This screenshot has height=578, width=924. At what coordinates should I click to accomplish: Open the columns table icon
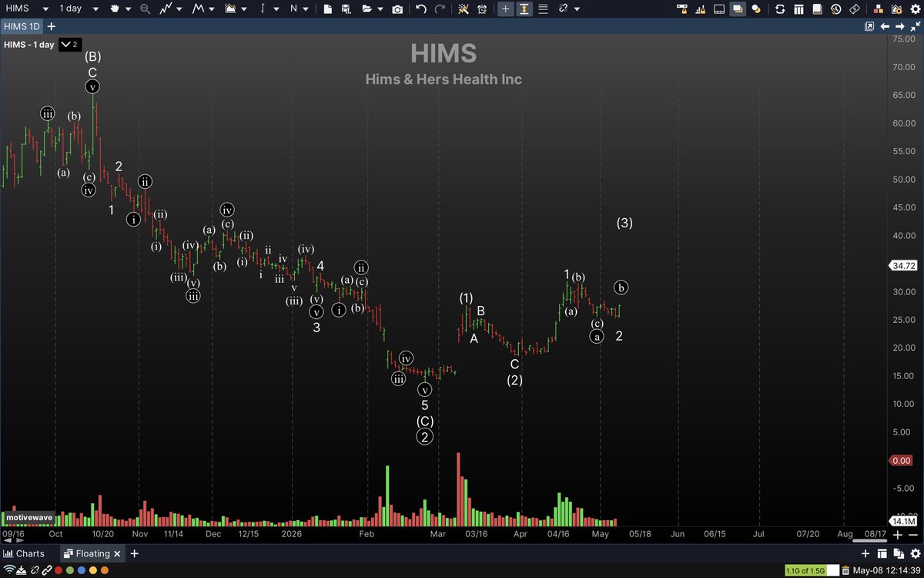click(799, 9)
